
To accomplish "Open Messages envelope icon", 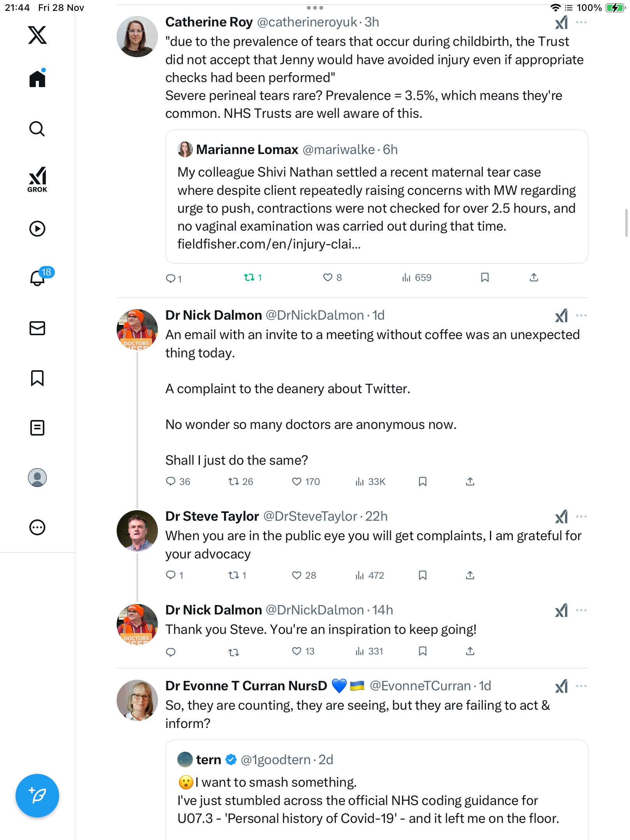I will coord(37,328).
